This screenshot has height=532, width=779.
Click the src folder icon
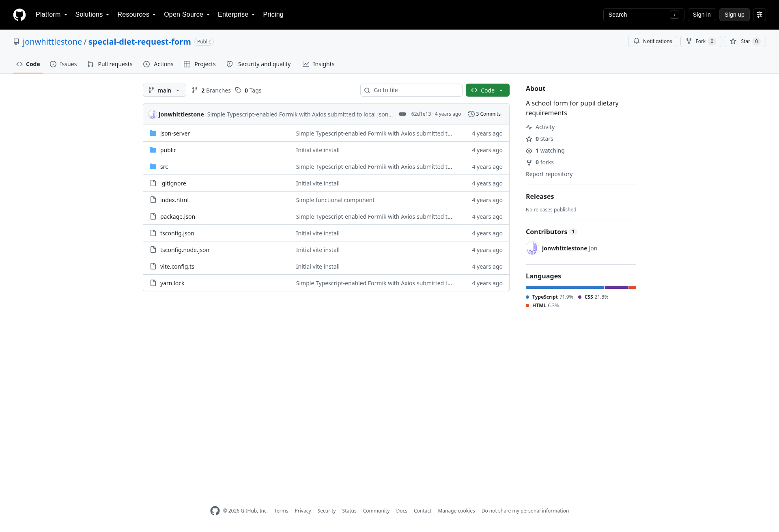pyautogui.click(x=153, y=167)
